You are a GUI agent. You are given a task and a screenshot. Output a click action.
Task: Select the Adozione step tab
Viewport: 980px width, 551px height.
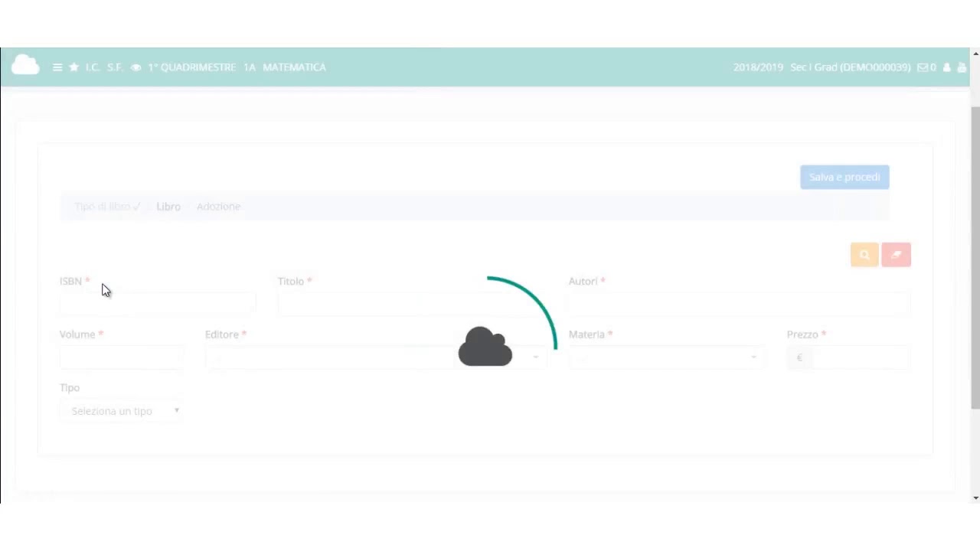218,207
